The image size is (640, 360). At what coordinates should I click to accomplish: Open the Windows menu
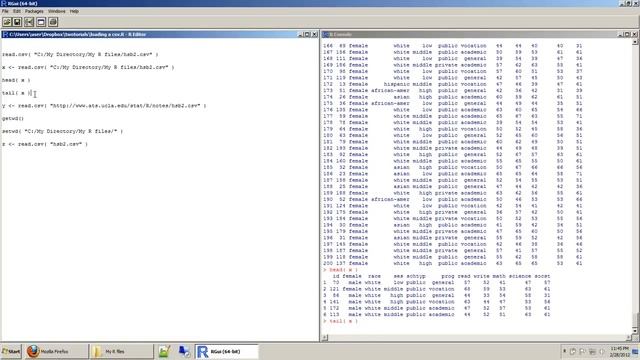56,11
